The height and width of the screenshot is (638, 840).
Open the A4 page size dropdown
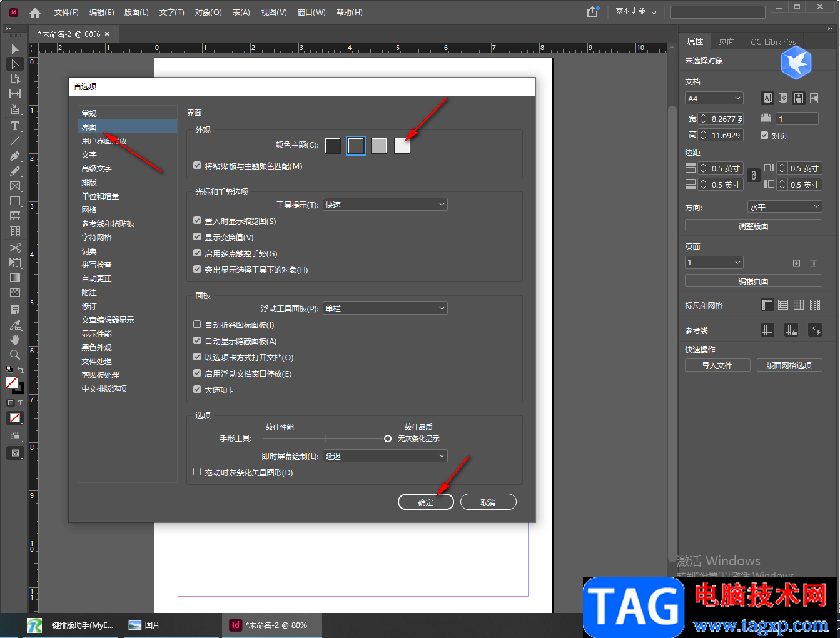point(714,98)
